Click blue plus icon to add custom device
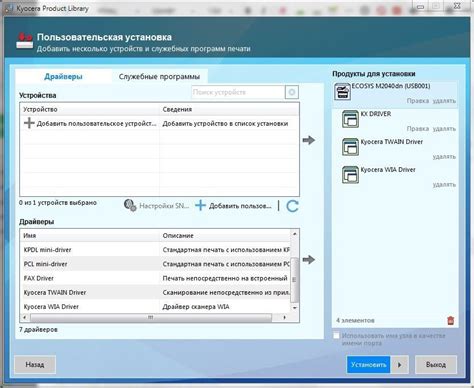Screen dimensions: 474x388 click(200, 205)
